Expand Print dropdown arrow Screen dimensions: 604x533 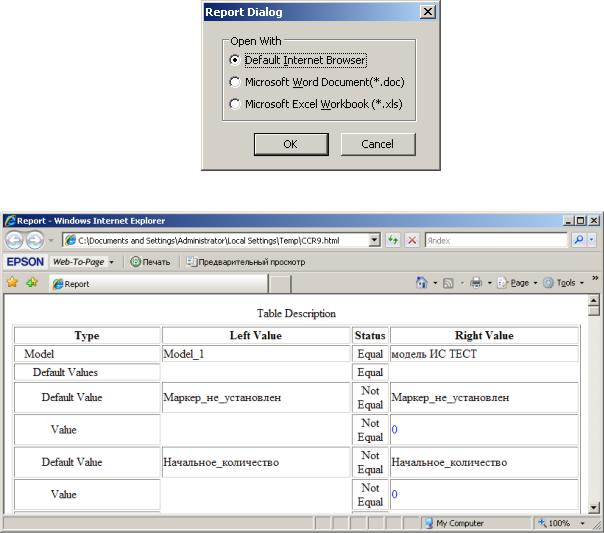click(490, 283)
